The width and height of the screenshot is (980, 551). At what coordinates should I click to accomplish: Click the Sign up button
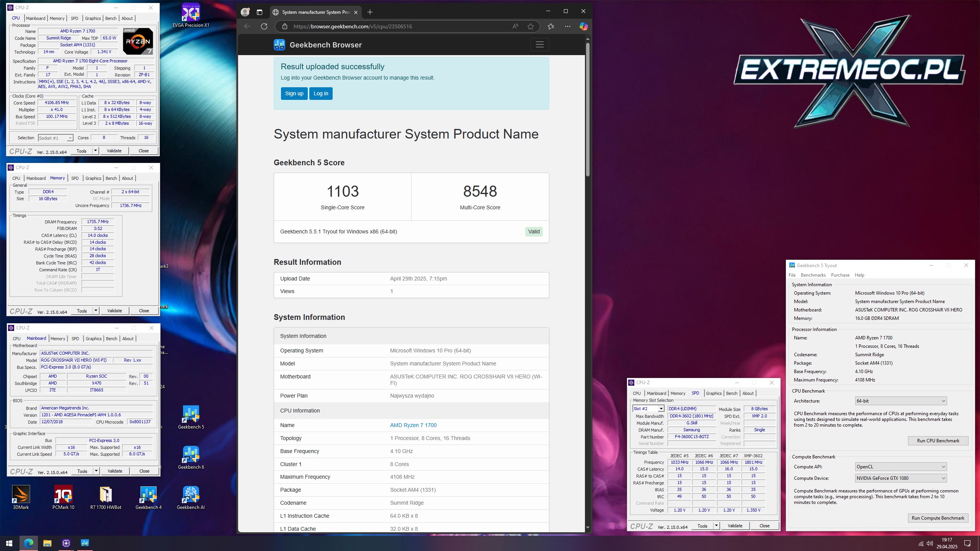coord(294,93)
